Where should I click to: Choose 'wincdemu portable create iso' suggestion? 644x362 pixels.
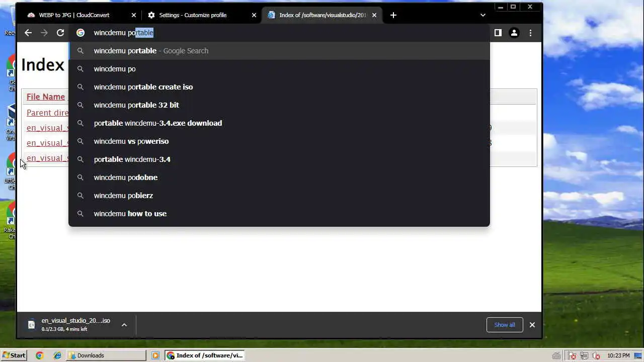279,87
